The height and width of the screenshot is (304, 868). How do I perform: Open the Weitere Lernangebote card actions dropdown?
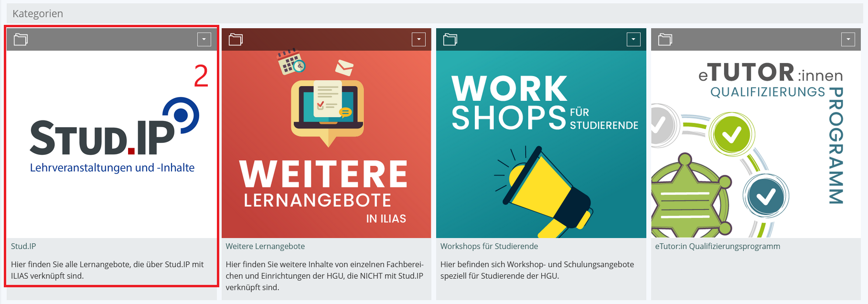418,39
